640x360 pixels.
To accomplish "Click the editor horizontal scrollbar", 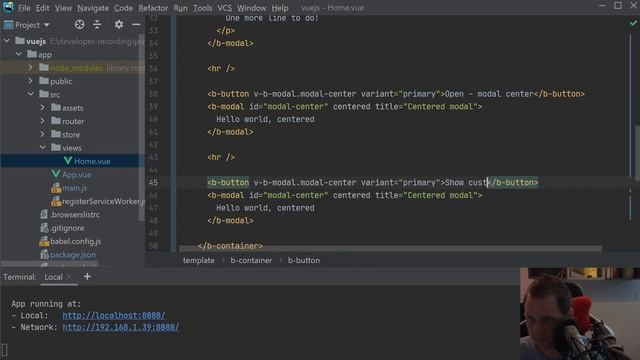I will (x=390, y=248).
